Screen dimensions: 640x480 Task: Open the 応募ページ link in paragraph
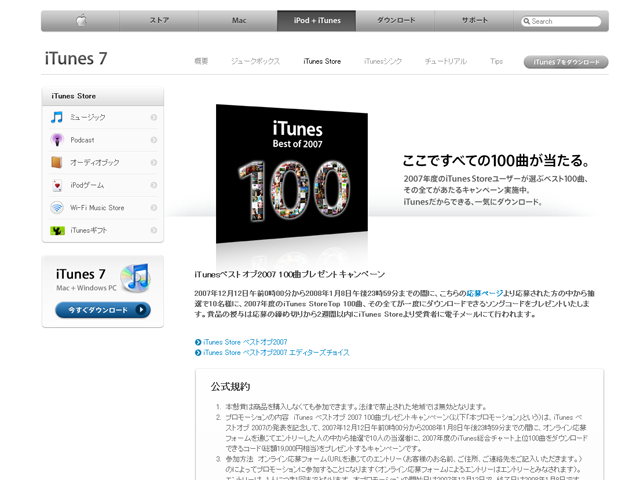[x=484, y=293]
